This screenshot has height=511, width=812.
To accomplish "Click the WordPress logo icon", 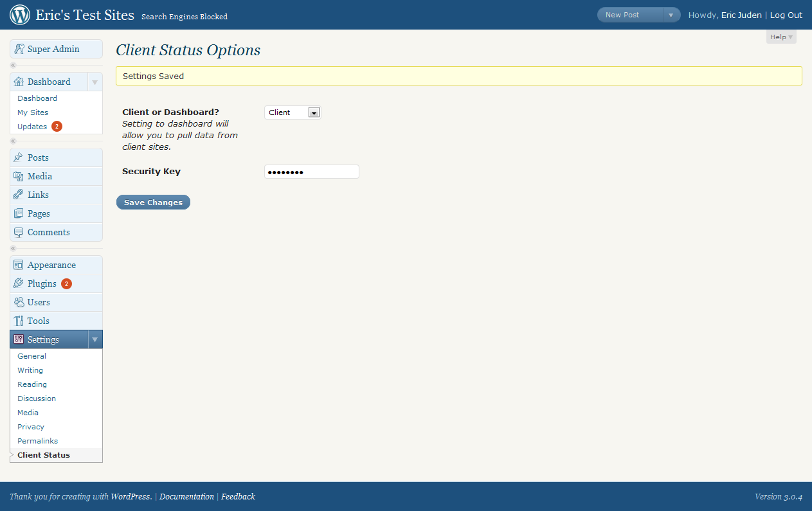I will (x=20, y=15).
